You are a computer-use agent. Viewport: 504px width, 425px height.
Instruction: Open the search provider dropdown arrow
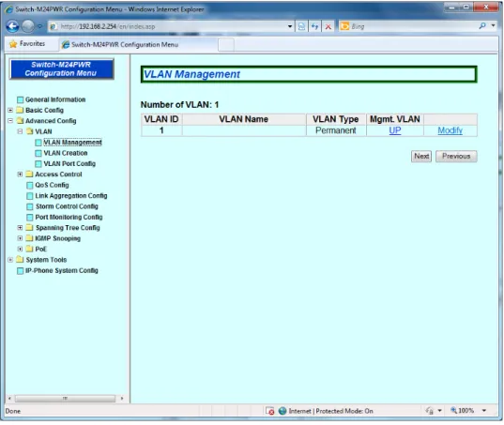coord(493,25)
